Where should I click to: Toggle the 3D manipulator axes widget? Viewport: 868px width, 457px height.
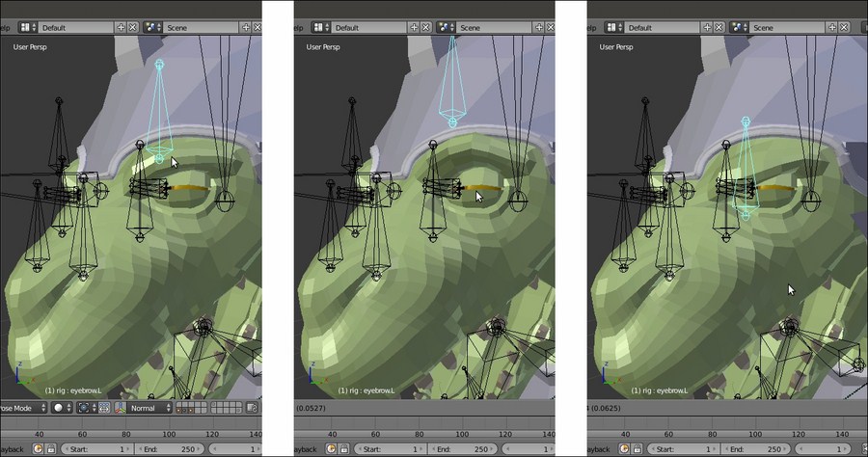pos(121,408)
